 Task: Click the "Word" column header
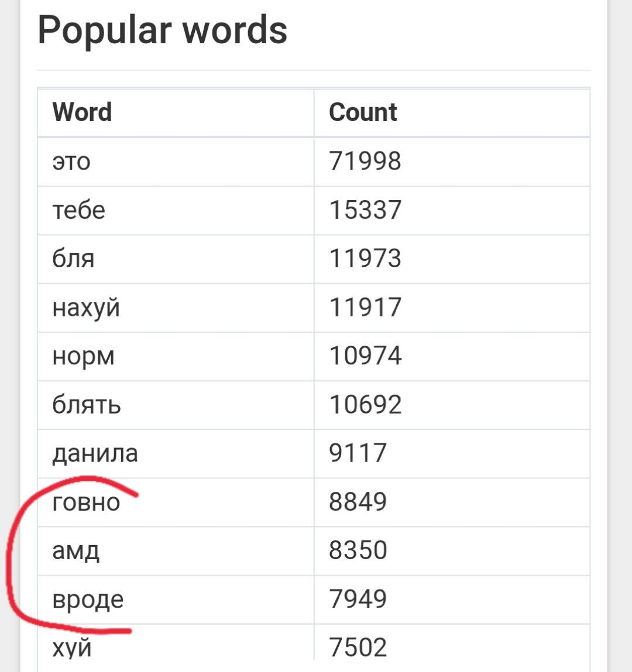pyautogui.click(x=82, y=112)
